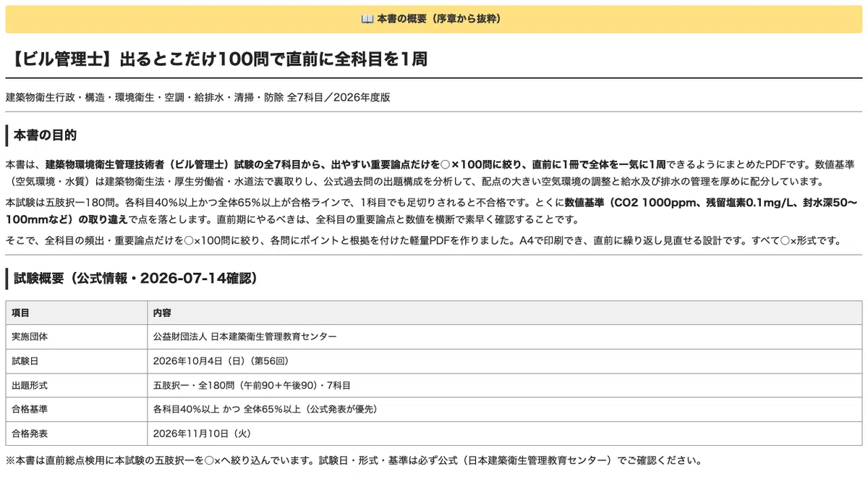The height and width of the screenshot is (498, 868).
Task: Click the 試験概要（公式情報・2026-07-14確認）heading
Action: [136, 278]
